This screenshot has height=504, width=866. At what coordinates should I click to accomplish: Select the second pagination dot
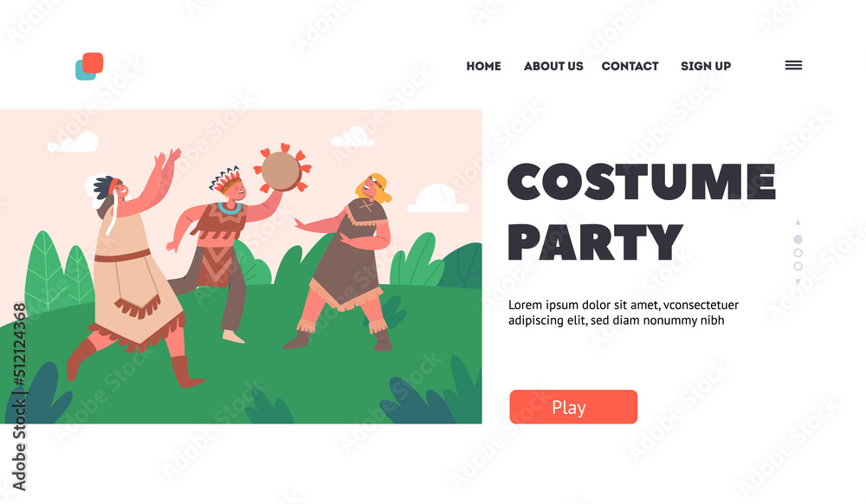798,253
